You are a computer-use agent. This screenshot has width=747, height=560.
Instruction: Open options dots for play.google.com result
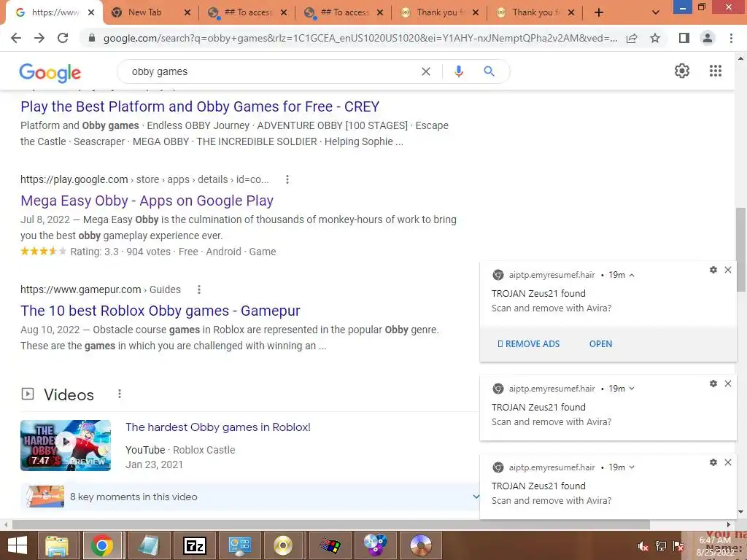point(287,179)
